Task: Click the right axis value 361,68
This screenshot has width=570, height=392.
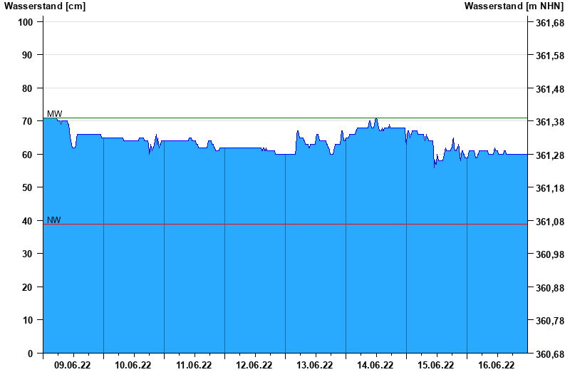Action: click(550, 23)
